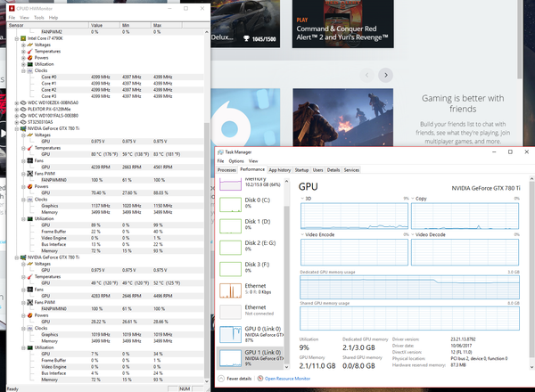Click Task Manager title bar icon
The image size is (535, 392).
click(x=221, y=152)
